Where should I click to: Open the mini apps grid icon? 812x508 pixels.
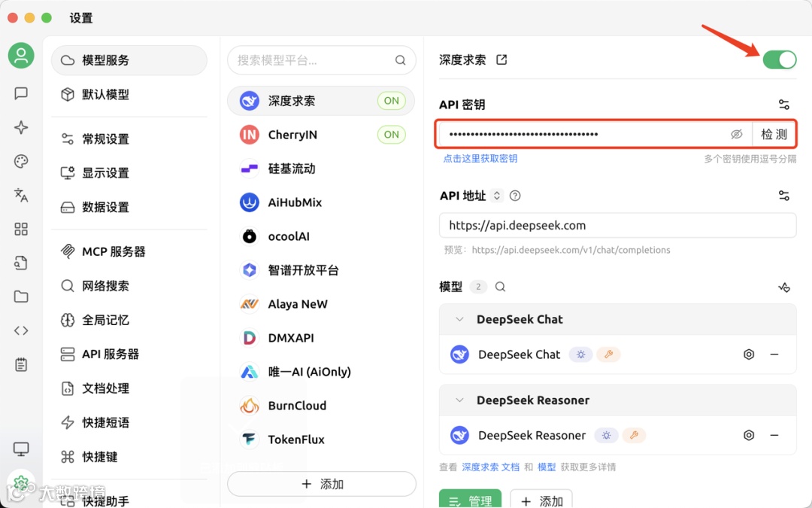pos(21,229)
